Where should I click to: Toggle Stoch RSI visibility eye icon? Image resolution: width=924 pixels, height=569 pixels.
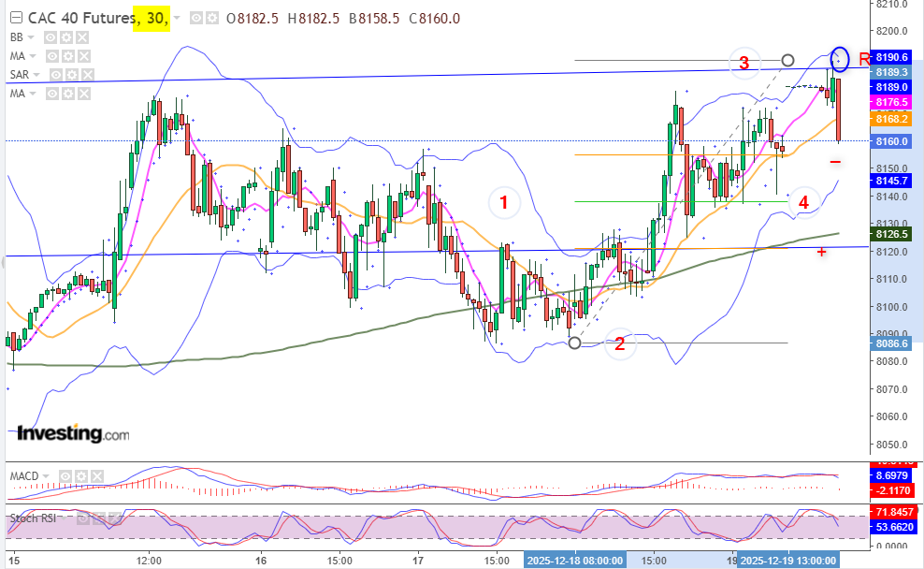click(x=85, y=518)
